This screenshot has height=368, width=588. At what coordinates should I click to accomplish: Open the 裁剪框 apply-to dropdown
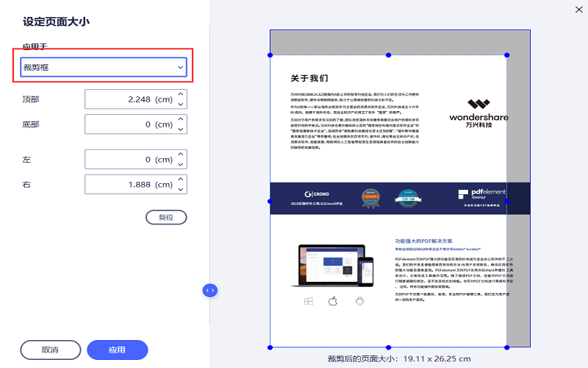click(x=103, y=68)
